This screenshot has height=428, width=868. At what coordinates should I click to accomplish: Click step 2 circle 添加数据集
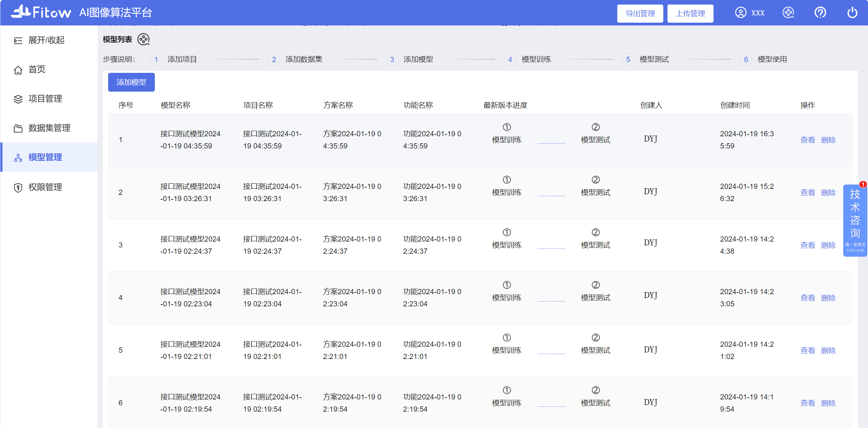[274, 60]
